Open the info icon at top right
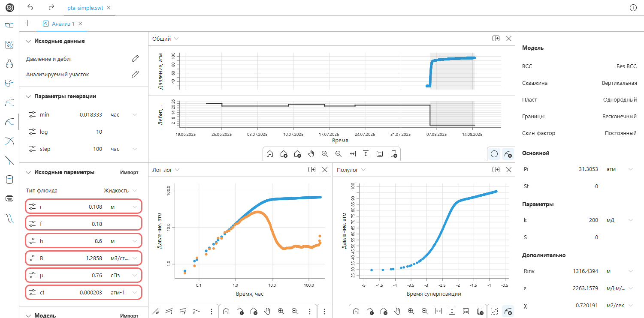644x318 pixels. [x=633, y=8]
